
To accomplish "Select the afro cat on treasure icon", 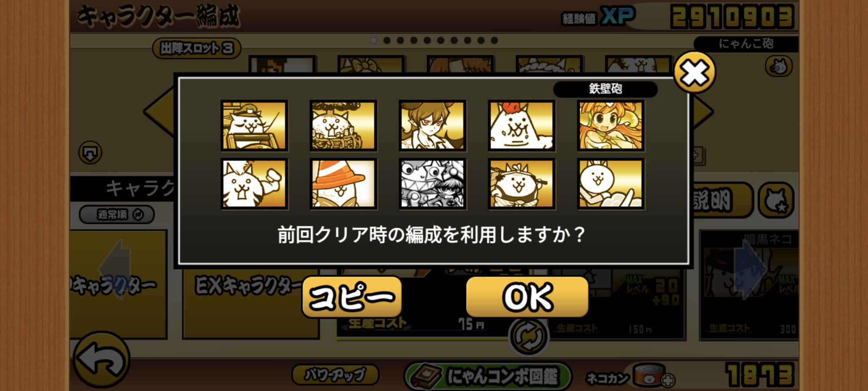I will [343, 126].
